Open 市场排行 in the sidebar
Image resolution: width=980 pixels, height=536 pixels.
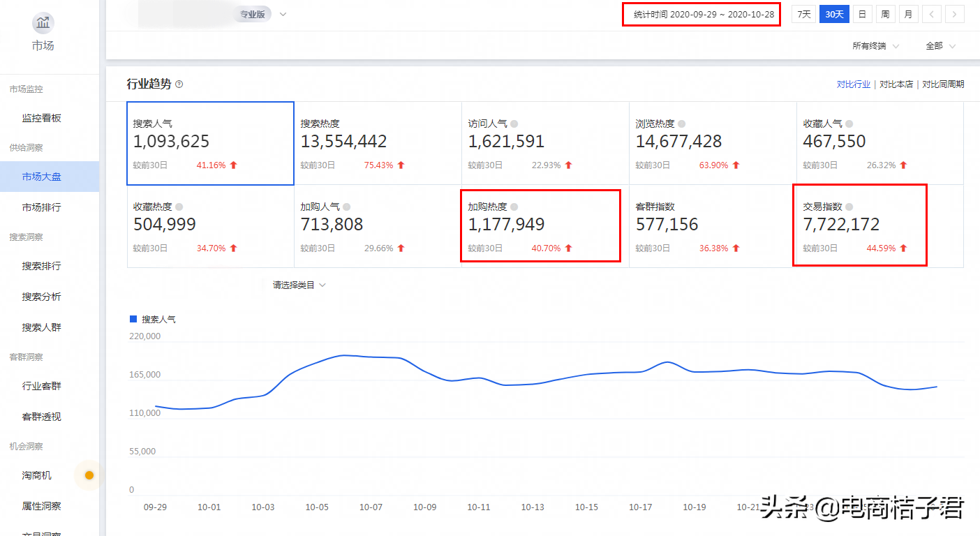(x=42, y=207)
